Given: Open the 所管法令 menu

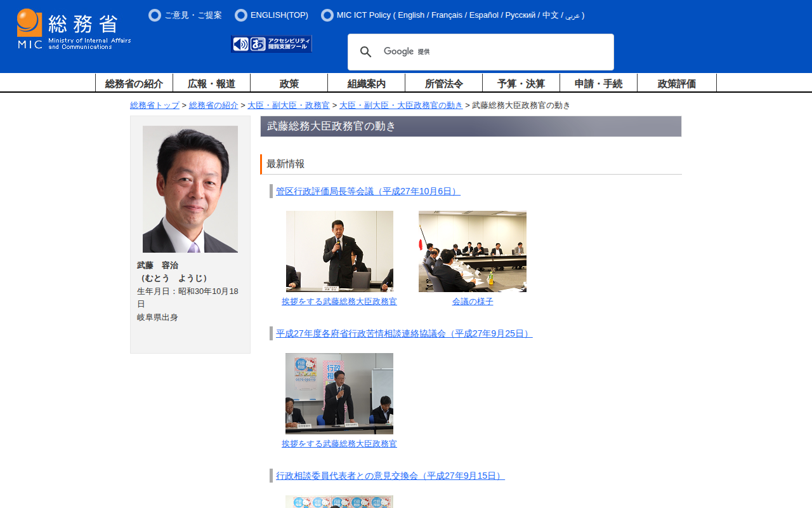Looking at the screenshot, I should pos(443,83).
